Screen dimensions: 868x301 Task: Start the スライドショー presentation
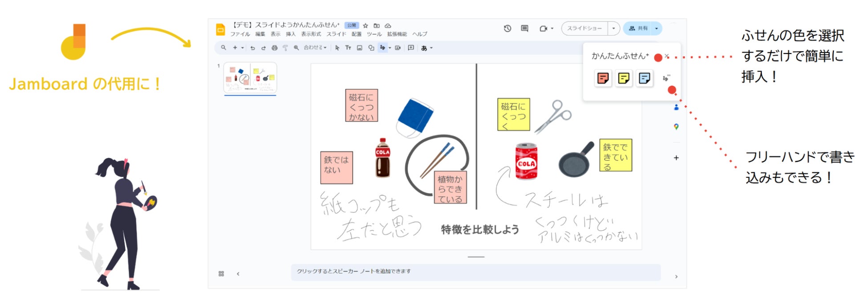click(x=584, y=28)
